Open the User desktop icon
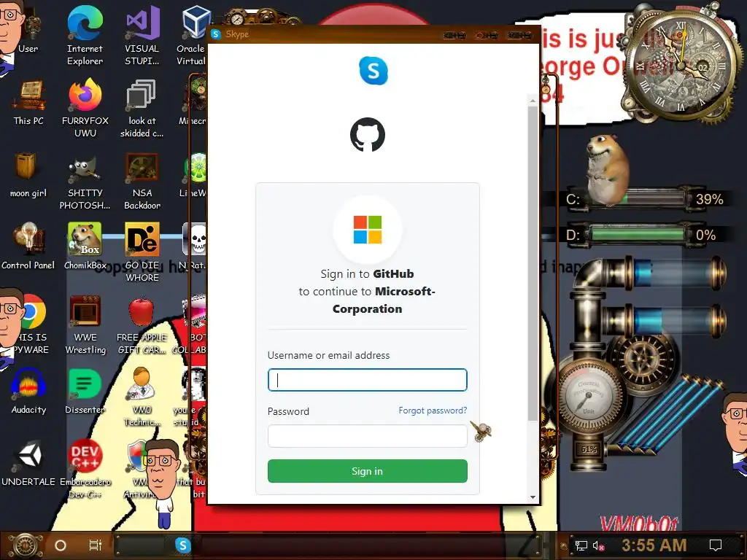 (28, 29)
